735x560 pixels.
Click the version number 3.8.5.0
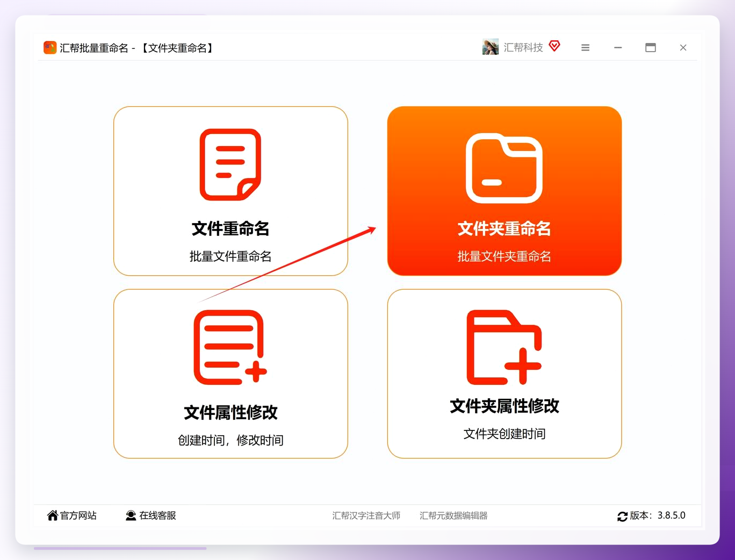tap(672, 515)
